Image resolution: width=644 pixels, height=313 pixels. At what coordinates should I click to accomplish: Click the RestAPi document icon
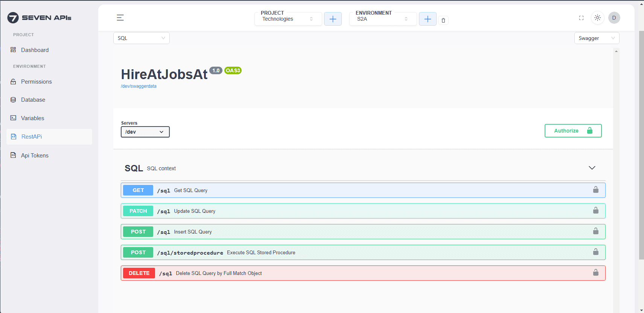(x=14, y=137)
